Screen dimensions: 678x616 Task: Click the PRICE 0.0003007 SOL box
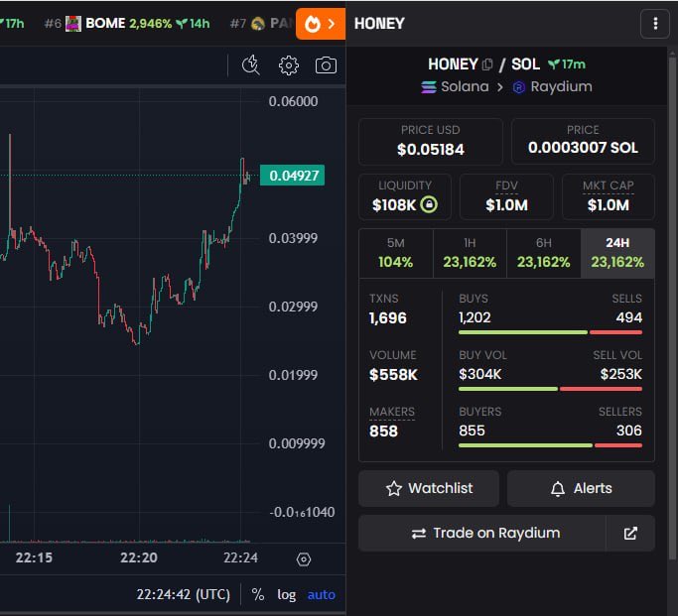(583, 141)
